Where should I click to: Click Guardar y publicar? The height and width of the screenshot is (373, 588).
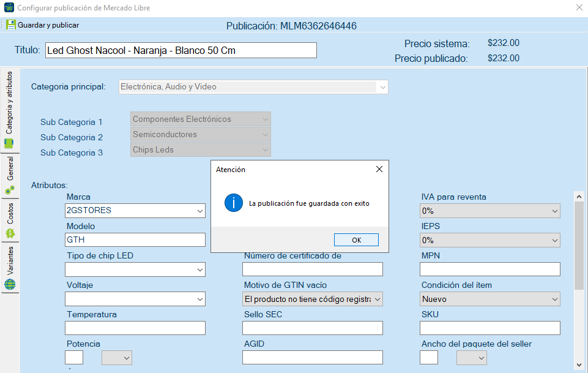pyautogui.click(x=43, y=25)
